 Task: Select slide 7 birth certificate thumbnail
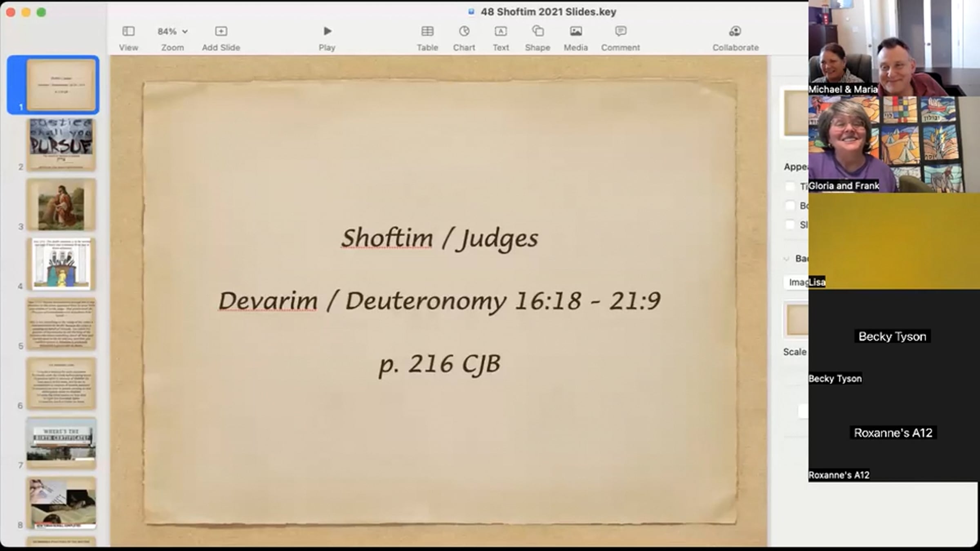point(61,443)
